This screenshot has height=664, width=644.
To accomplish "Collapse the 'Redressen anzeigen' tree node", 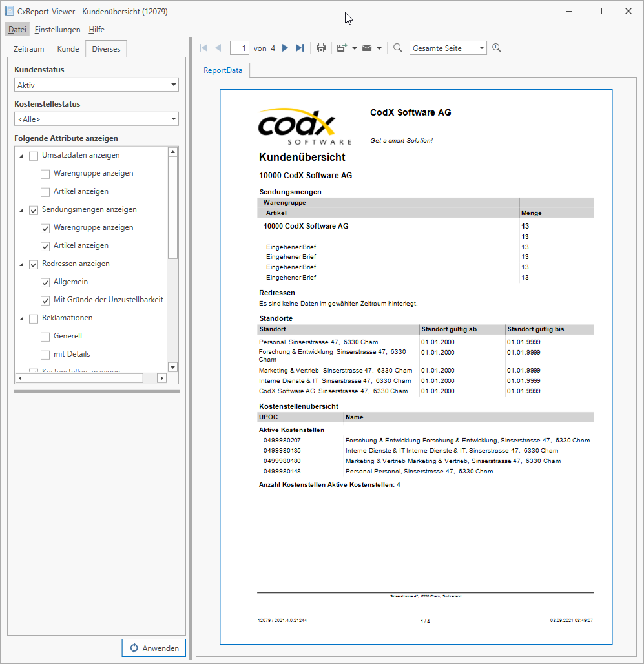I will point(21,264).
